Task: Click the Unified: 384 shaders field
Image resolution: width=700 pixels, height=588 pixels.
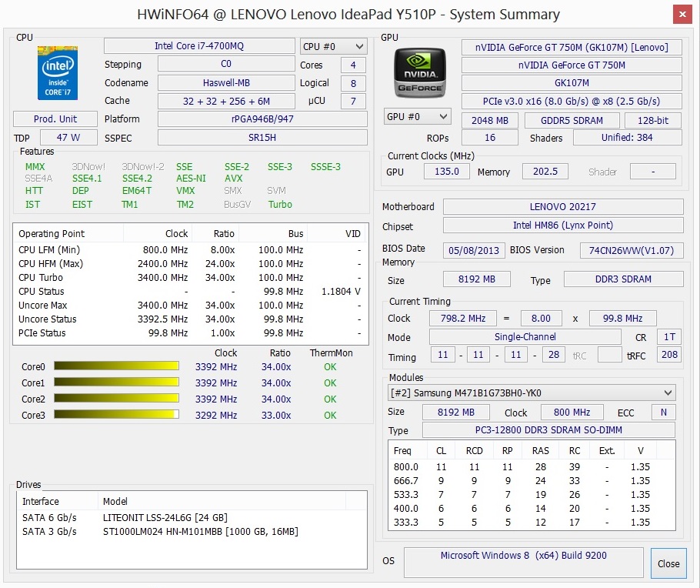Action: point(627,137)
